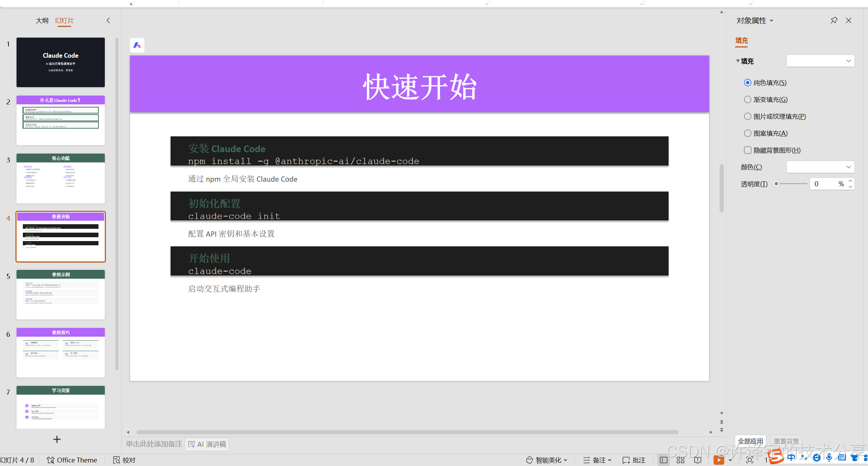Open the 颜色 color dropdown
868x466 pixels.
[x=820, y=167]
